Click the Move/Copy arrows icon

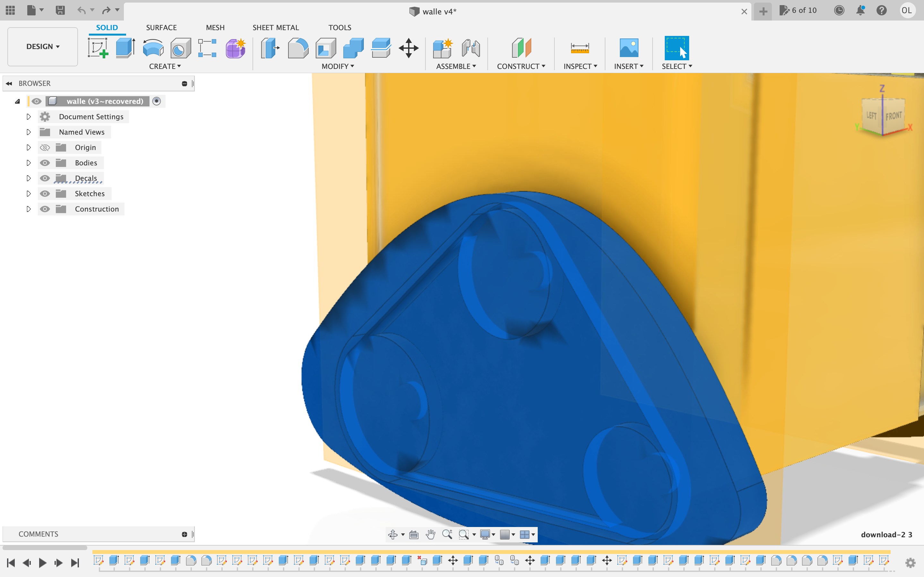click(x=408, y=48)
